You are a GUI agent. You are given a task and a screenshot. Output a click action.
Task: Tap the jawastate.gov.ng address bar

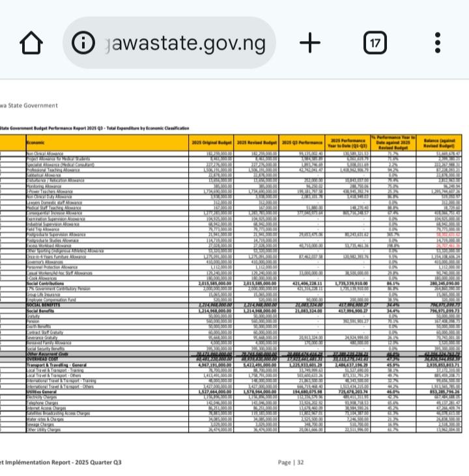pyautogui.click(x=188, y=43)
